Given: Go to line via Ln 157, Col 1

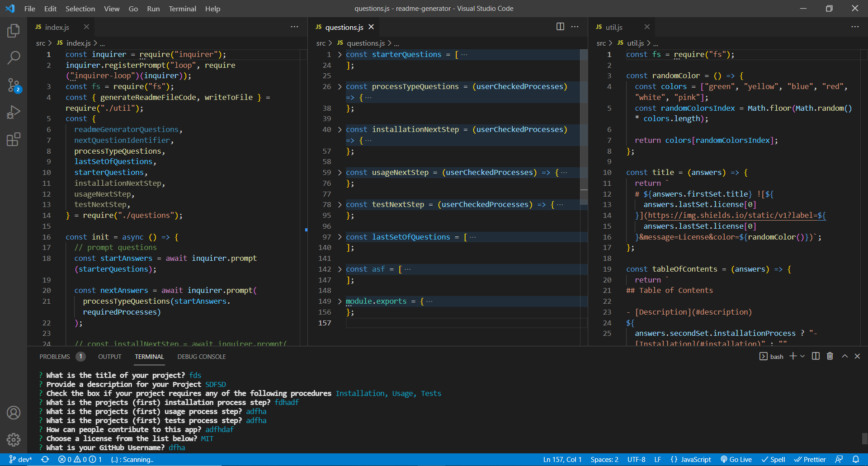Looking at the screenshot, I should (562, 460).
